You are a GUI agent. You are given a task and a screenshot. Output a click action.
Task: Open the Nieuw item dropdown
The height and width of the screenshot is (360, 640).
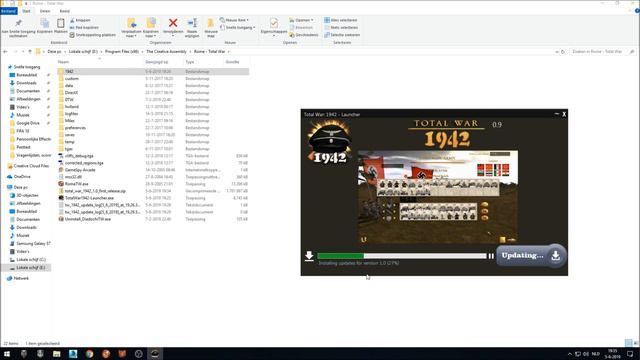coord(234,20)
